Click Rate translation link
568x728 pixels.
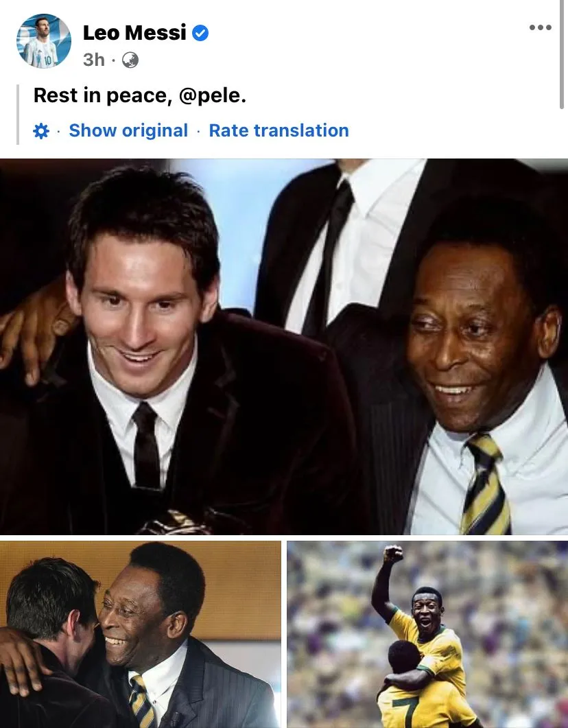coord(279,130)
